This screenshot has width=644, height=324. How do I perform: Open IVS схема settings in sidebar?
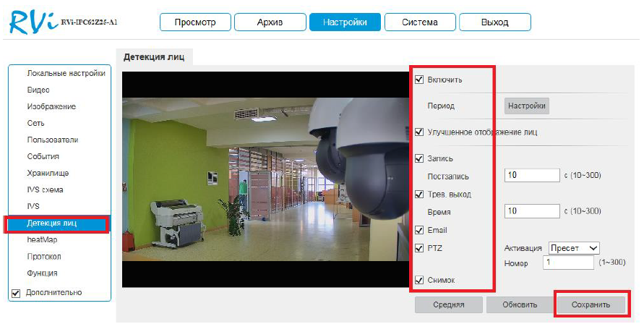tap(45, 189)
